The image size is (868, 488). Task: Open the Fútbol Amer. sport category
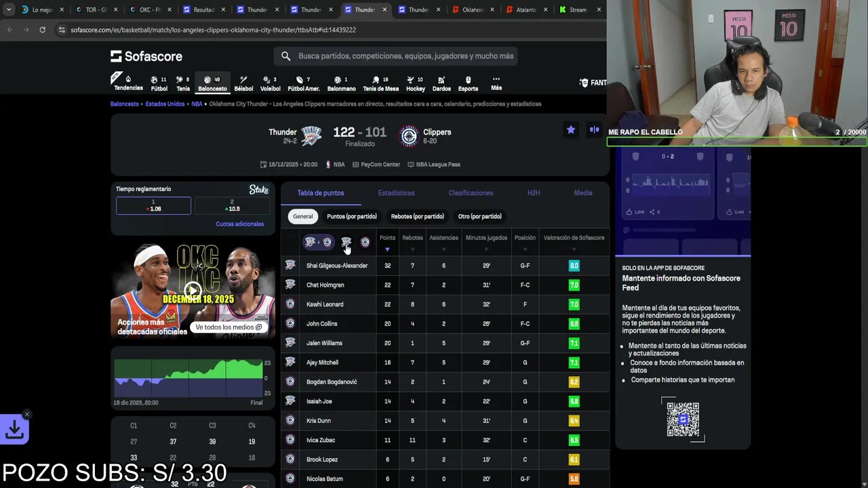pos(303,83)
